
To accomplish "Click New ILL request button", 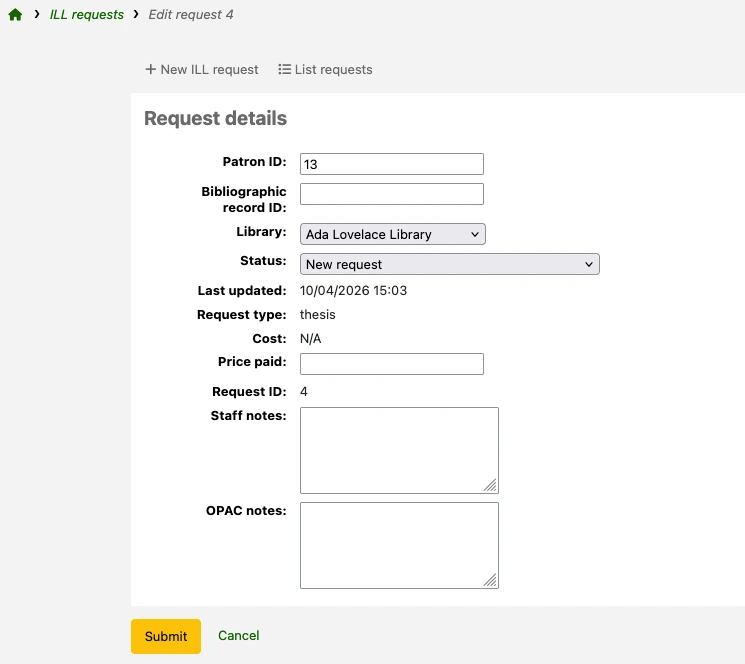I will click(x=201, y=69).
